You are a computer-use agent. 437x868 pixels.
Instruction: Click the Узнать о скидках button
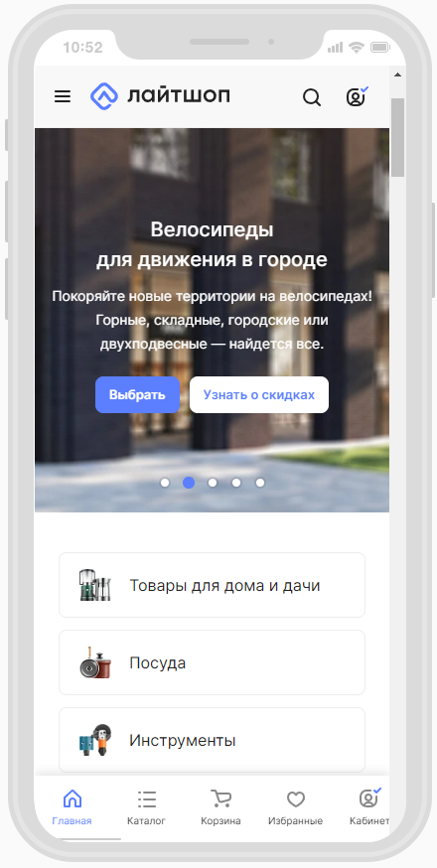click(259, 394)
